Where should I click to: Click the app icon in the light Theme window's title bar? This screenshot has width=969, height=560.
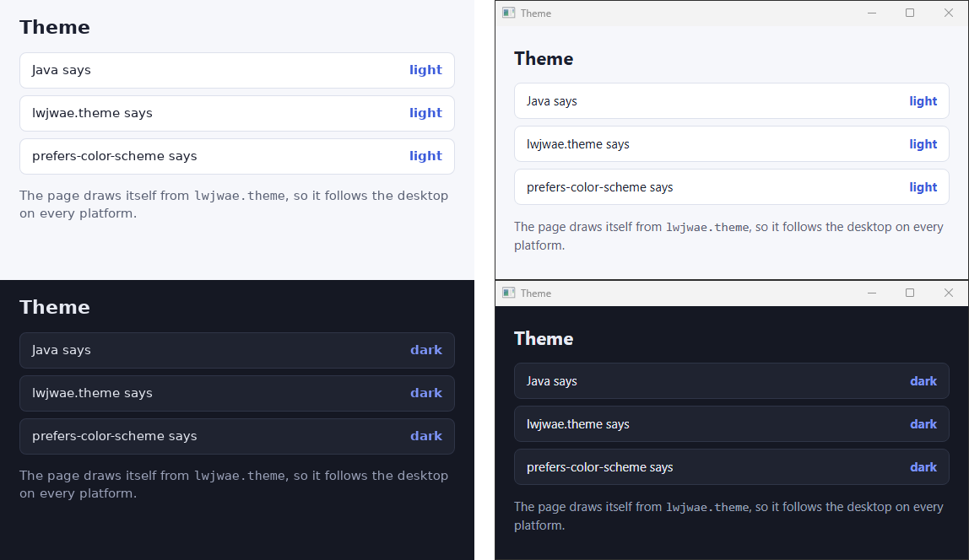(509, 13)
